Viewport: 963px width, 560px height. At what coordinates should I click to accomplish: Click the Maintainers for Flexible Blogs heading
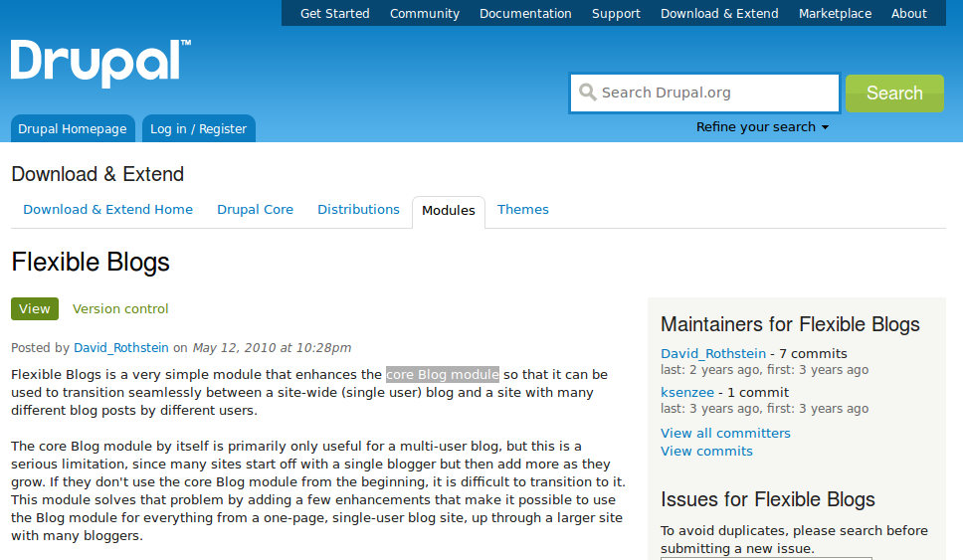pyautogui.click(x=790, y=324)
